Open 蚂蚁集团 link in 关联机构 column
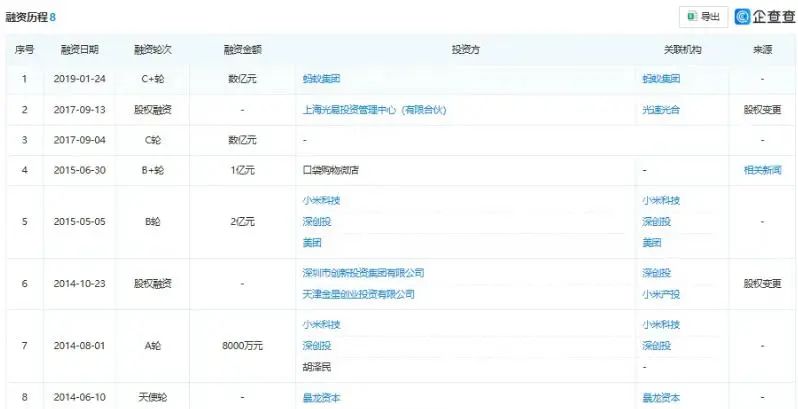The height and width of the screenshot is (409, 798). 661,79
